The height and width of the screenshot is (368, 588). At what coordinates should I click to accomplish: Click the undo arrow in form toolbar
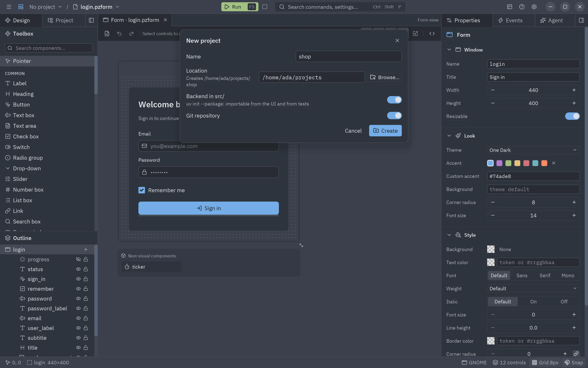[119, 34]
